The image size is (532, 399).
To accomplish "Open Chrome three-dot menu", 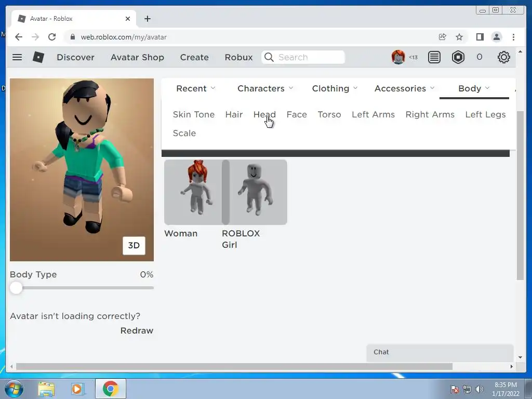I will point(513,37).
